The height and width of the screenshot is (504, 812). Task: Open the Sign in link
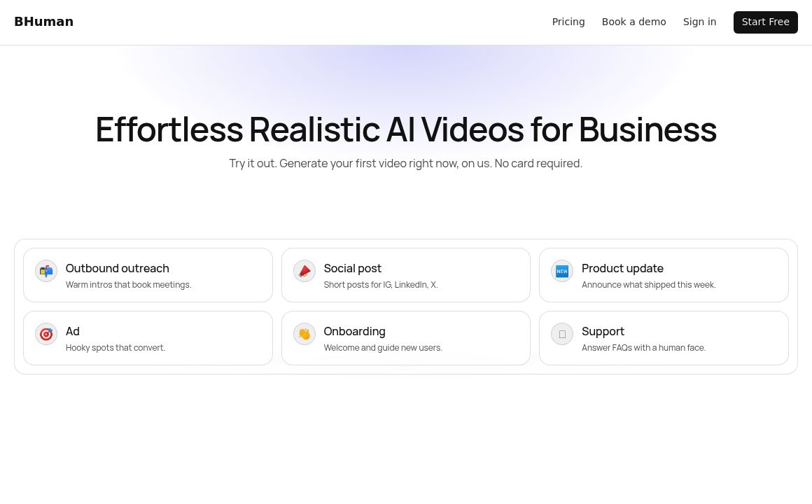point(699,22)
